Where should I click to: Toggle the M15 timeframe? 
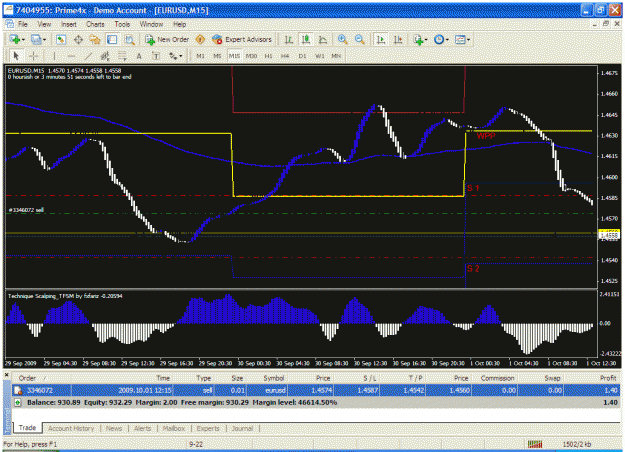pos(234,56)
